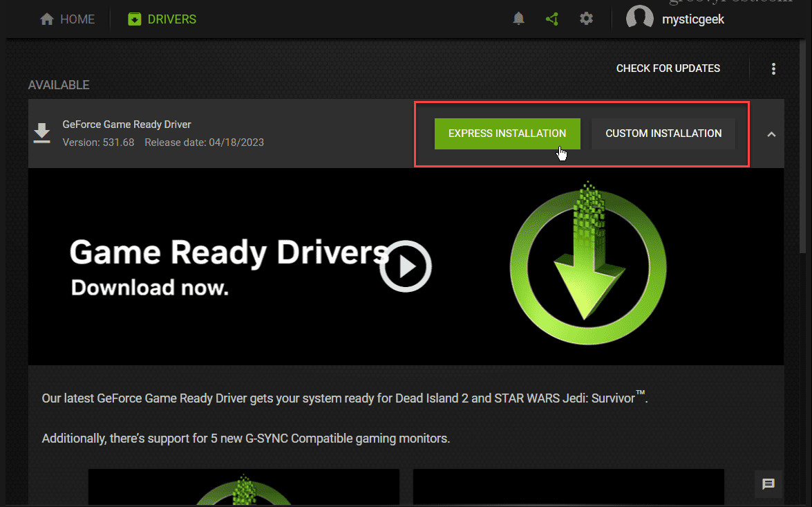Image resolution: width=812 pixels, height=507 pixels.
Task: Open GeForce Experience settings gear
Action: point(586,19)
